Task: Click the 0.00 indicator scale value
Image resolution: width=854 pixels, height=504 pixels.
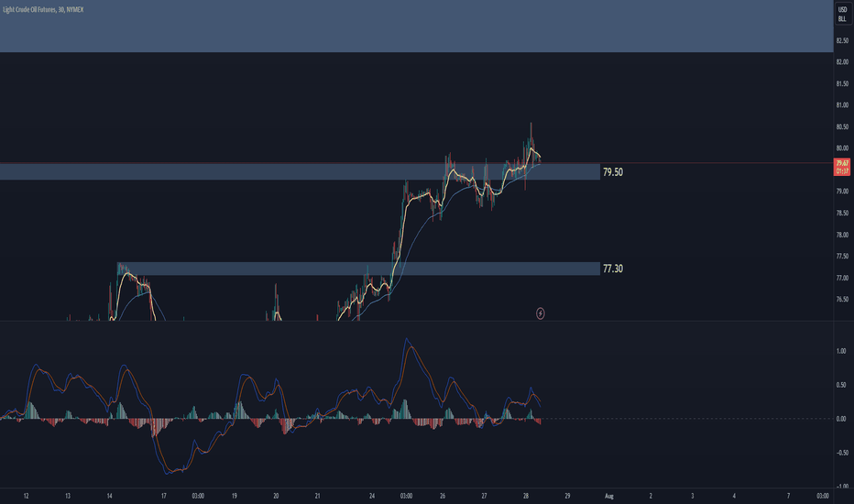Action: click(841, 419)
